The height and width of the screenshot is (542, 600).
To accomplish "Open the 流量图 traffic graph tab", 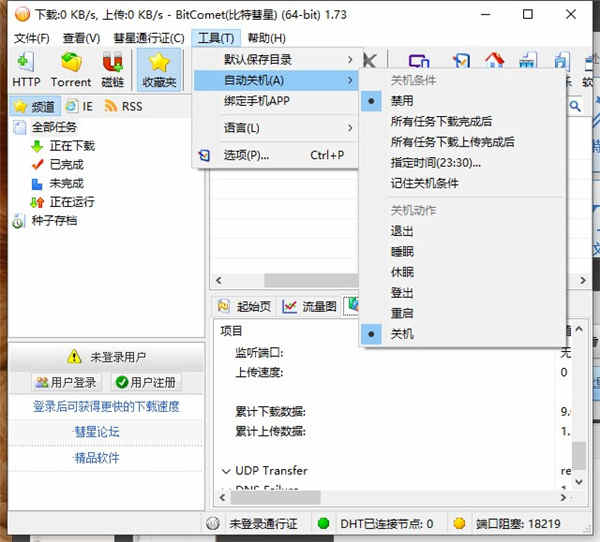I will pyautogui.click(x=309, y=306).
